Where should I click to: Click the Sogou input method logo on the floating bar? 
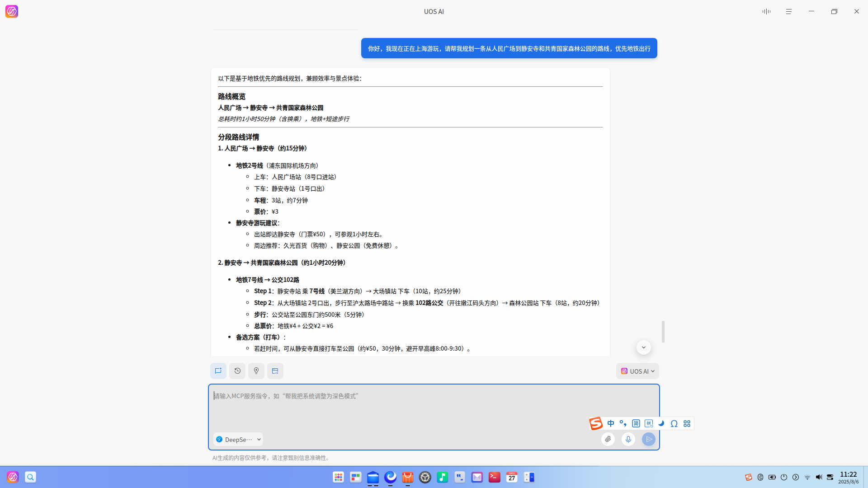[596, 423]
